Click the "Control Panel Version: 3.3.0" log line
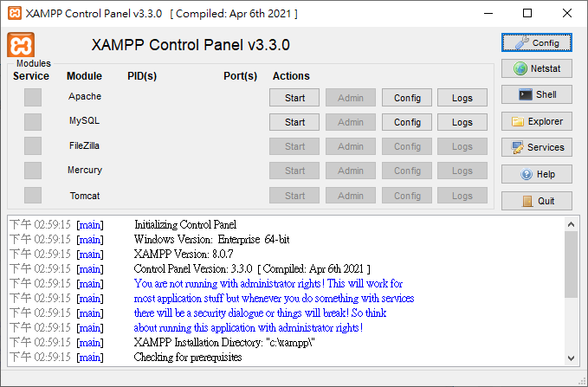Screen dimensions: 588x387 (252, 268)
